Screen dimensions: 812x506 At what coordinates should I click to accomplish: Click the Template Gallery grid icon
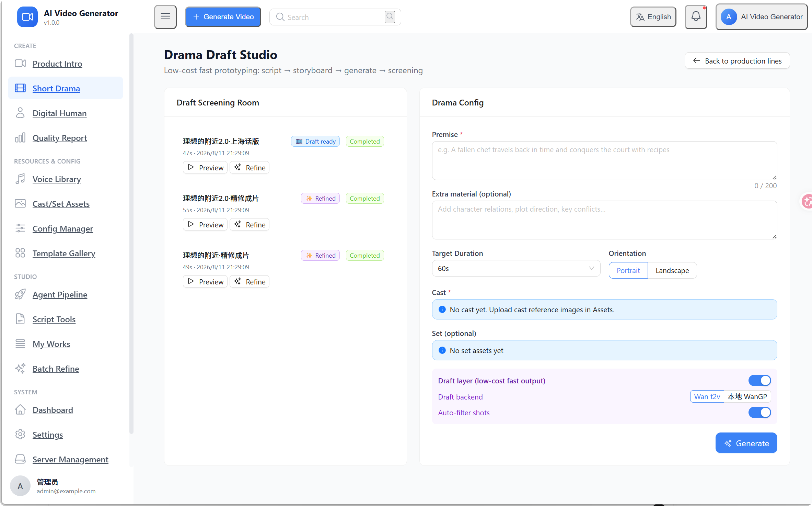20,253
